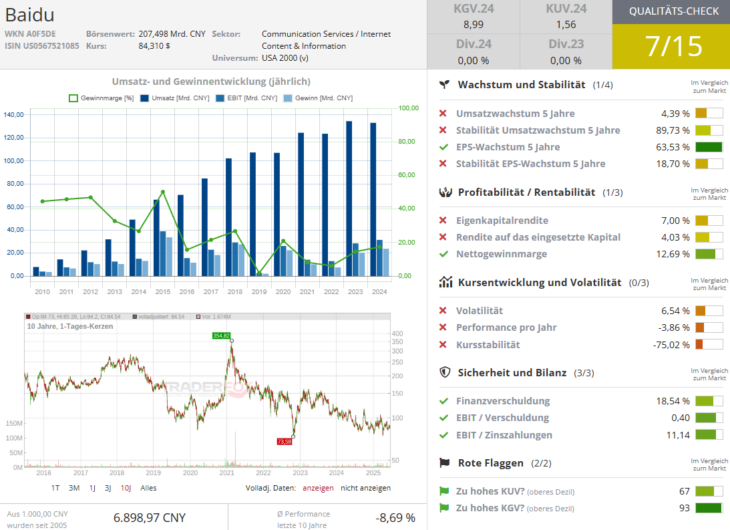This screenshot has height=530, width=730.
Task: Click the chart icon beside Kursentwicklung und Volatilität
Action: point(445,282)
